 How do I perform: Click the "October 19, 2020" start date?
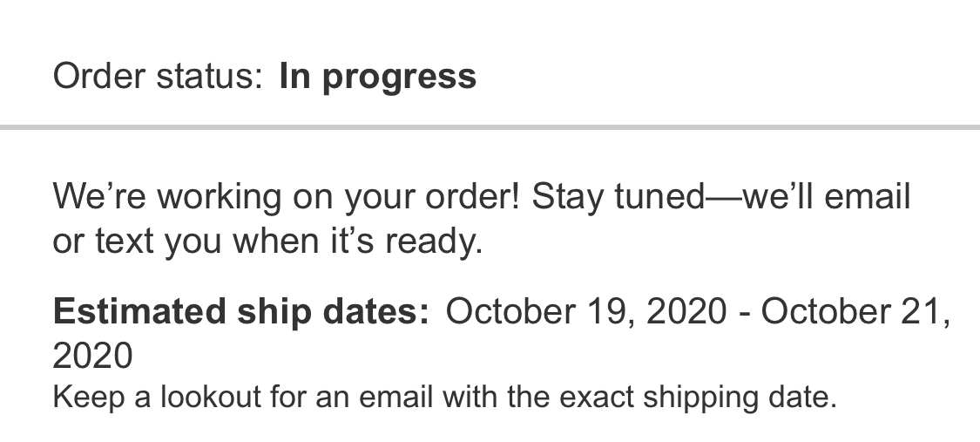pyautogui.click(x=586, y=310)
